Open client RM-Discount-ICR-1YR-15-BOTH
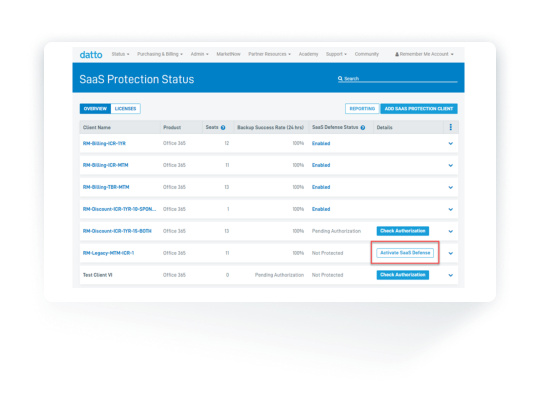 click(x=117, y=231)
